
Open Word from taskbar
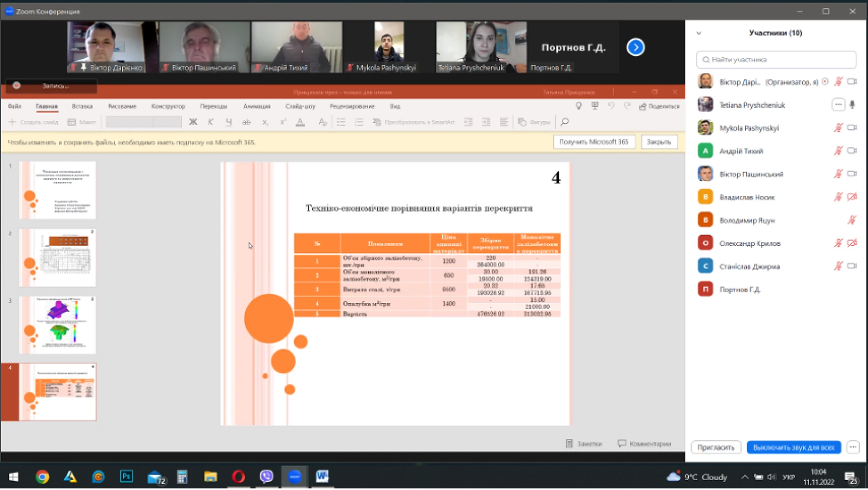(322, 477)
